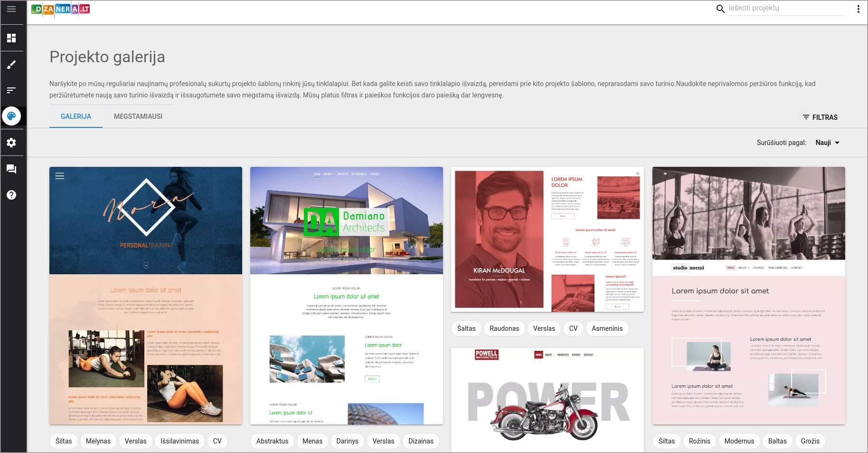
Task: Select the brush design tool icon
Action: click(11, 65)
